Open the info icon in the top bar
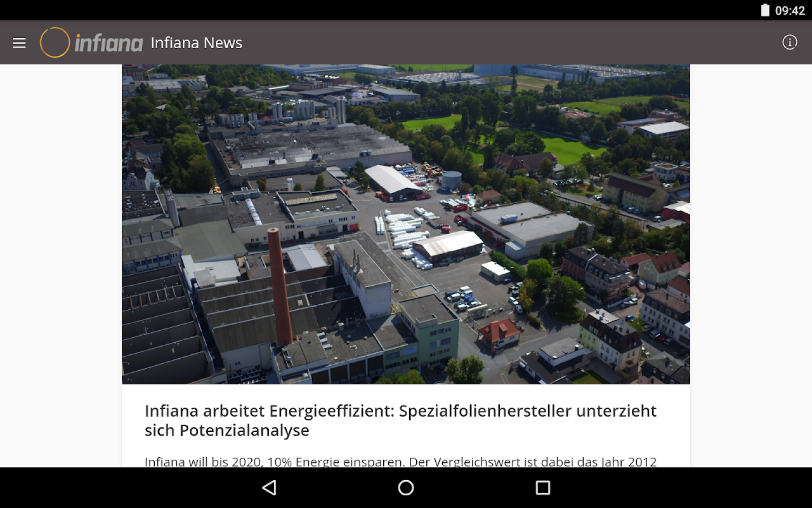Viewport: 812px width, 508px height. coord(790,43)
